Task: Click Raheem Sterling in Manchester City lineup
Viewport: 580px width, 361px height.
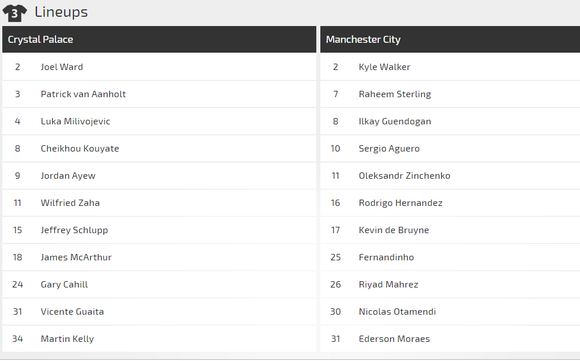Action: 395,94
